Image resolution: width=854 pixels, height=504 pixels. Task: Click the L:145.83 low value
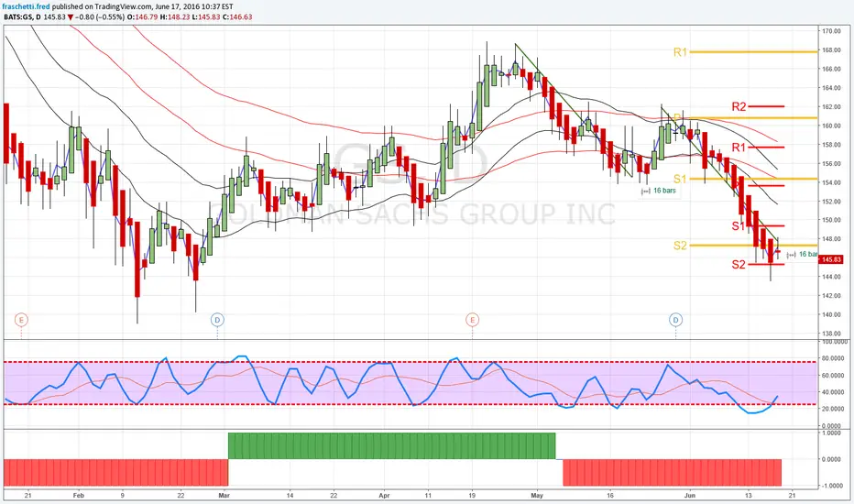click(206, 16)
